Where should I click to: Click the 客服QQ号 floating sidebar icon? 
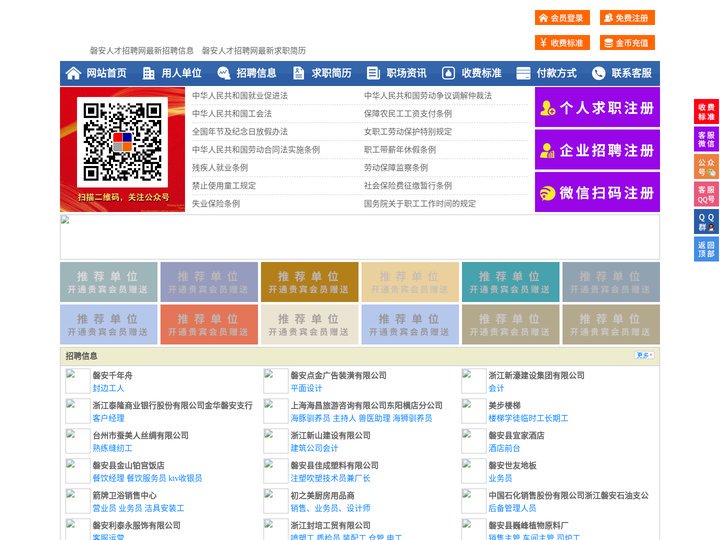point(706,194)
